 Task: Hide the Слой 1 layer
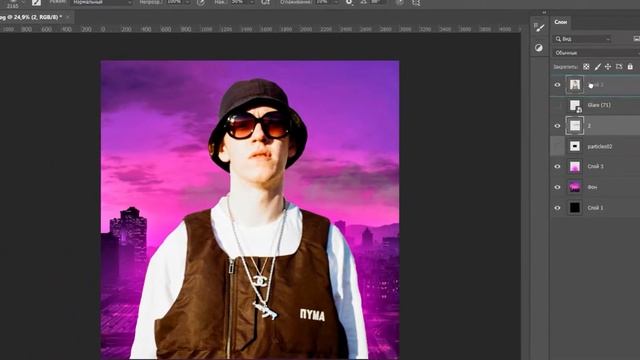(558, 208)
